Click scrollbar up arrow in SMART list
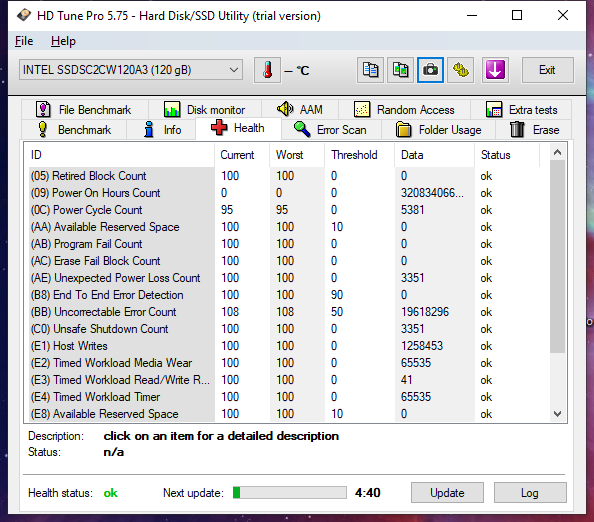This screenshot has height=522, width=594. click(x=557, y=152)
